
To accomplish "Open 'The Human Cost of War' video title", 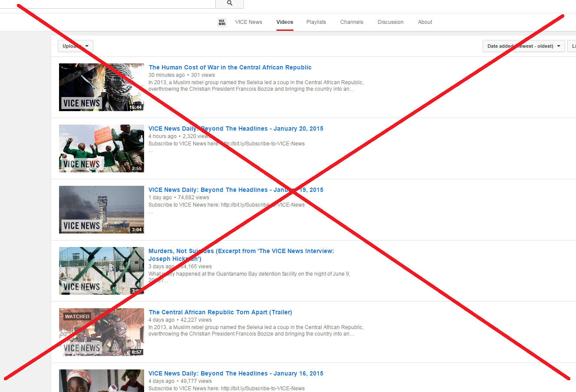I will tap(230, 67).
